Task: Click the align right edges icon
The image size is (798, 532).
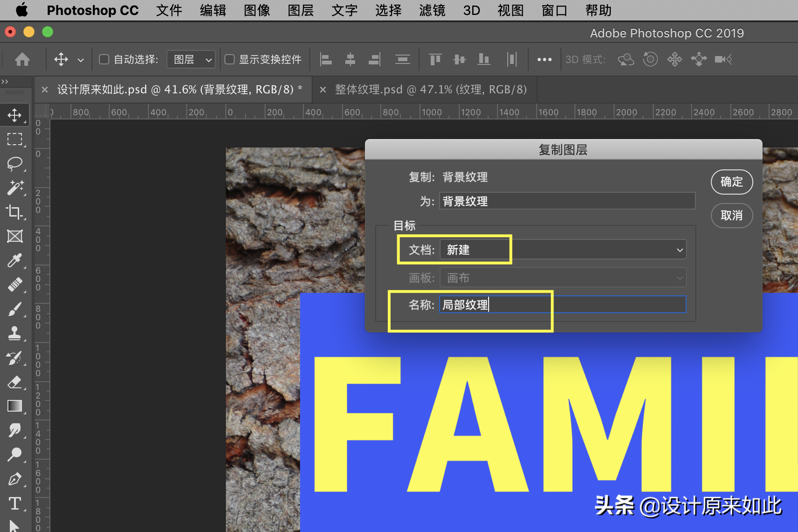Action: pos(374,59)
